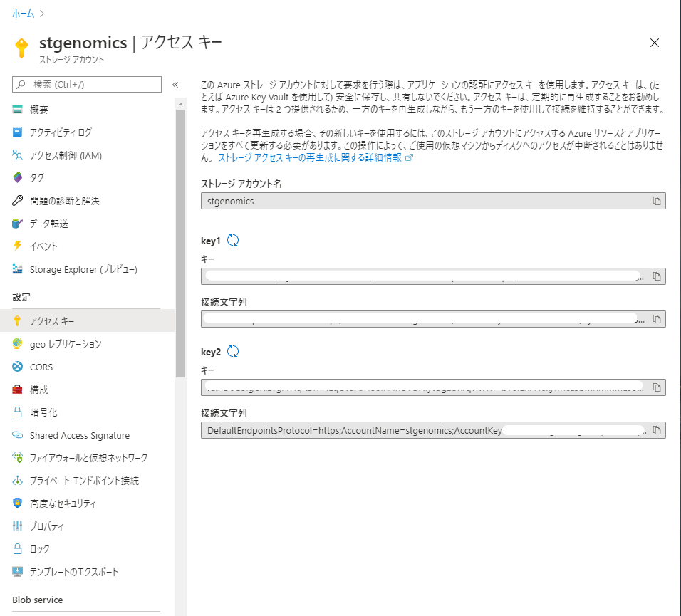The height and width of the screenshot is (616, 681).
Task: Click the ファイアウォールと仮想ネットワーク icon
Action: pyautogui.click(x=17, y=458)
